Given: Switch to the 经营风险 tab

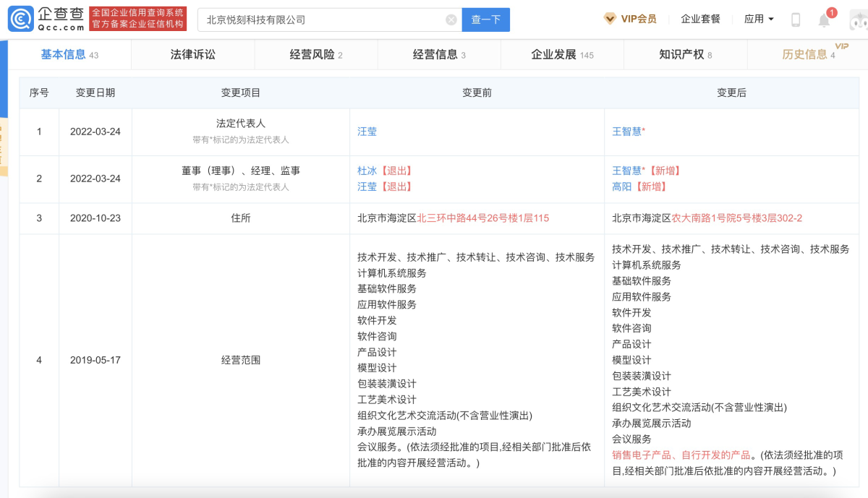Looking at the screenshot, I should pos(316,54).
